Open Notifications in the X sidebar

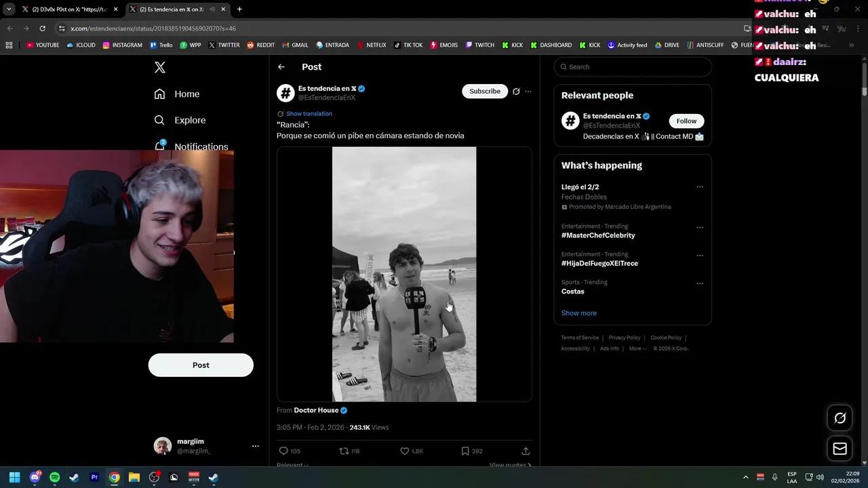tap(191, 146)
